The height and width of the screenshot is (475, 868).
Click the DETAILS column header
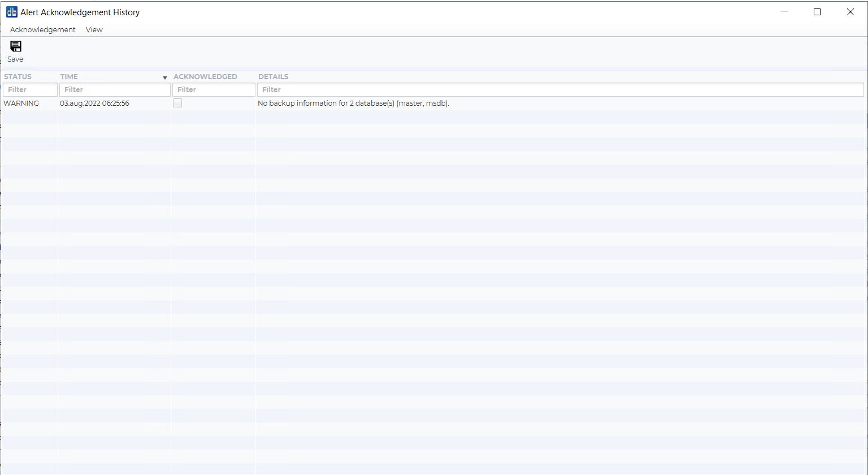coord(273,77)
